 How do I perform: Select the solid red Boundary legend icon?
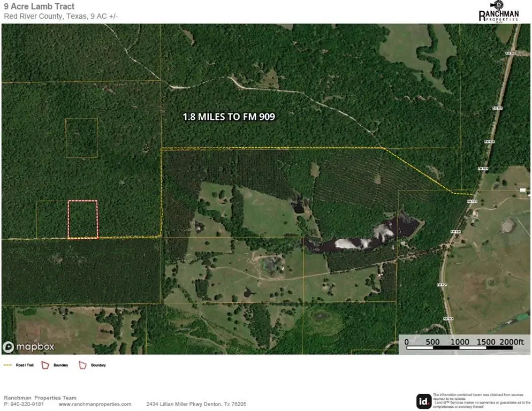[45, 365]
